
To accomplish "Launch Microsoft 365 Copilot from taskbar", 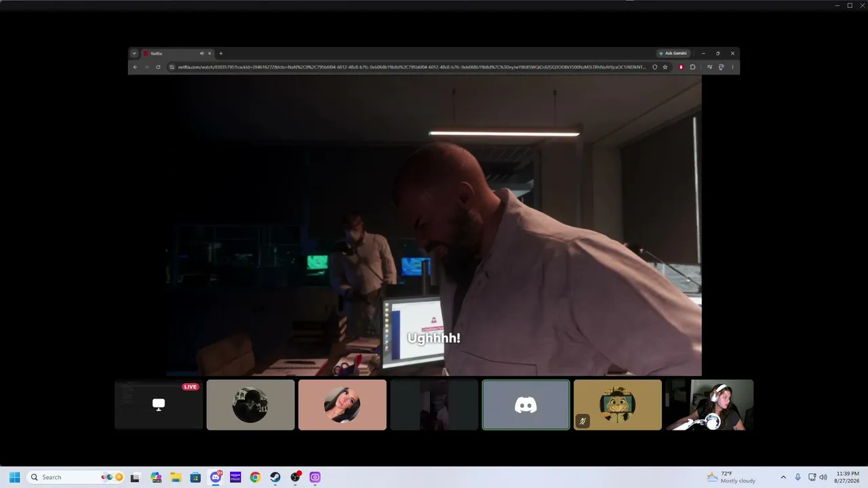I will pos(156,477).
